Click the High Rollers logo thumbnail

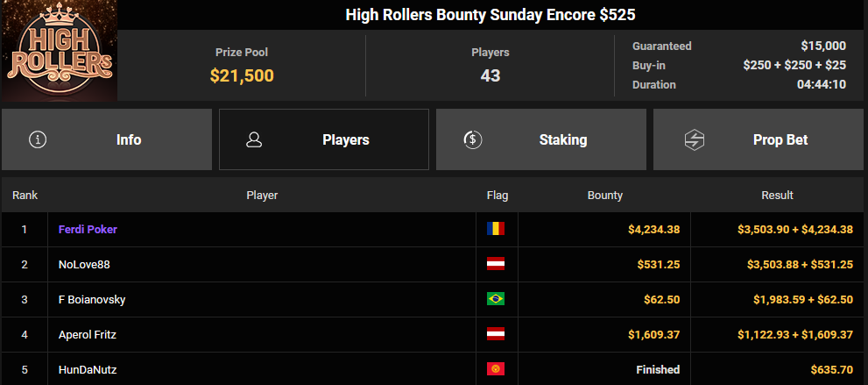point(58,51)
